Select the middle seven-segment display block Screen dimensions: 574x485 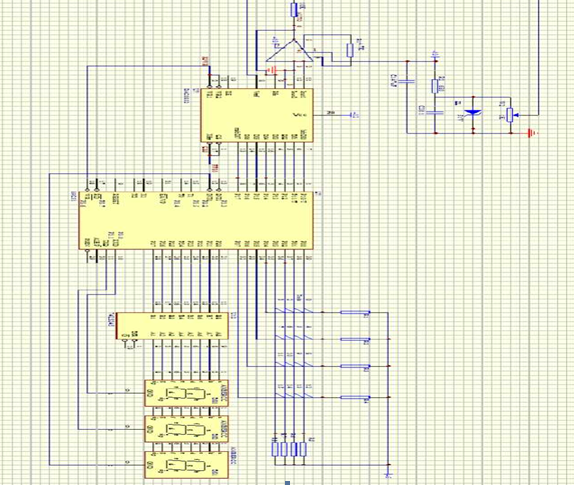186,429
